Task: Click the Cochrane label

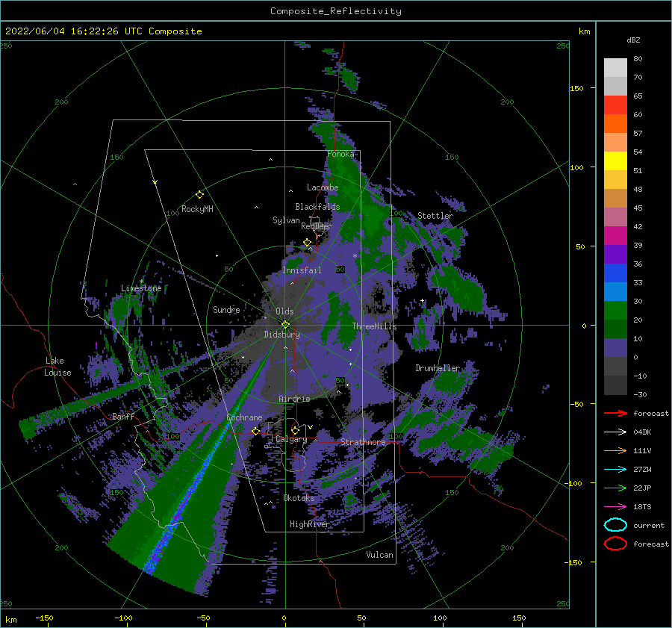Action: [244, 417]
